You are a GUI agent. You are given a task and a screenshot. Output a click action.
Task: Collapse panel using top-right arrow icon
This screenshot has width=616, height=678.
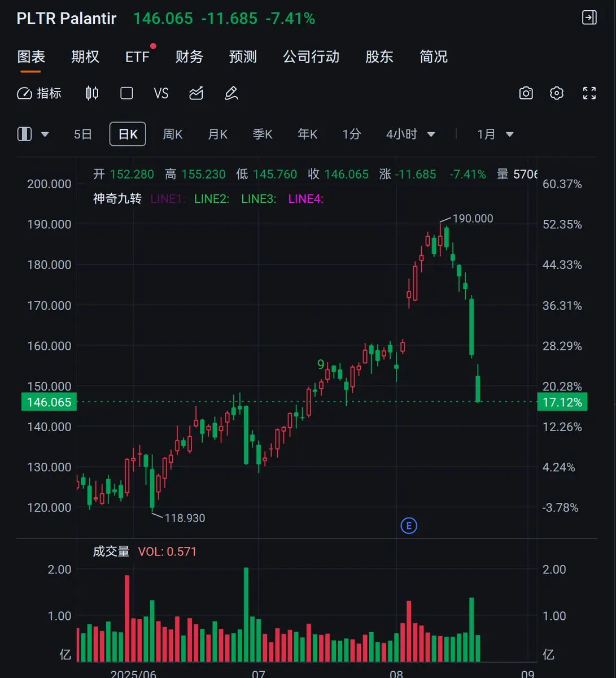[x=589, y=18]
